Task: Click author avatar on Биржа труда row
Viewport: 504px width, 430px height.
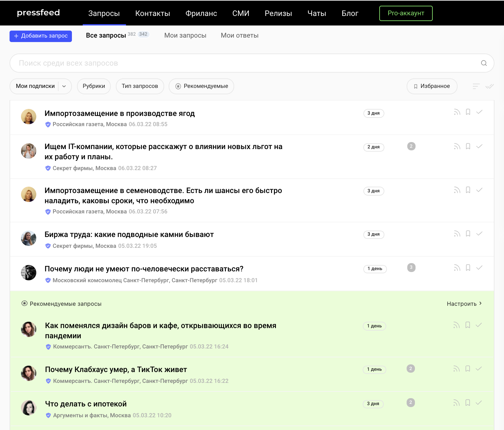Action: [29, 238]
